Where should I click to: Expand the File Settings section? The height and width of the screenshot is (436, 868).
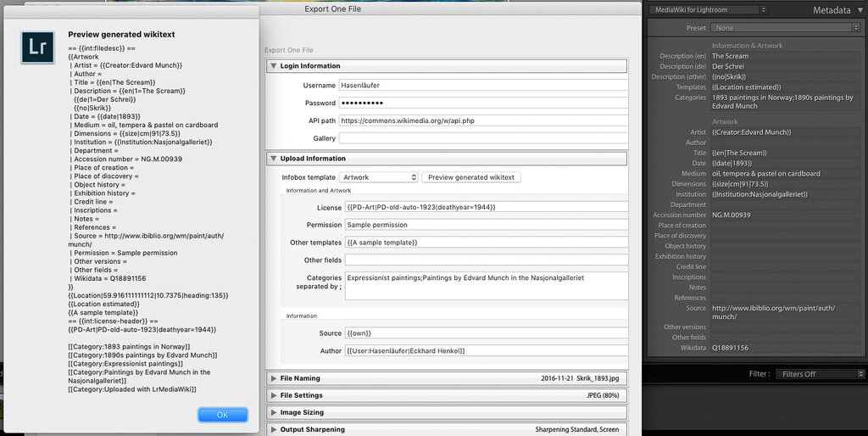click(x=274, y=395)
